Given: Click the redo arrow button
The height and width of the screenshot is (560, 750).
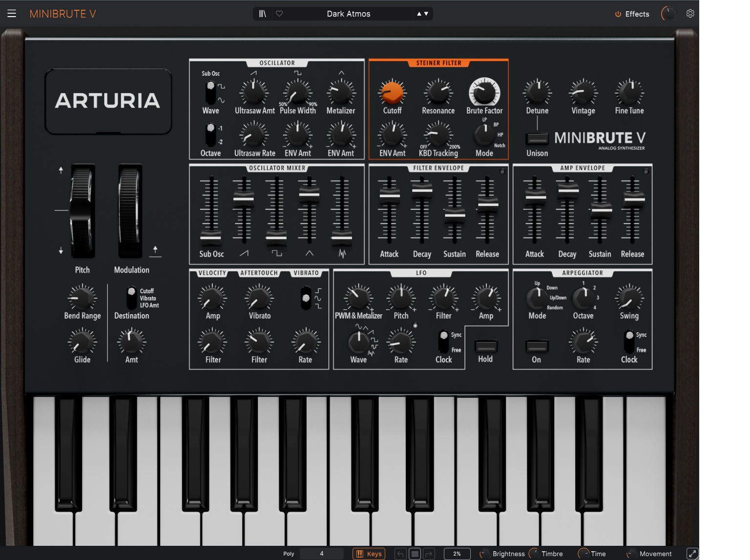Looking at the screenshot, I should (x=429, y=554).
